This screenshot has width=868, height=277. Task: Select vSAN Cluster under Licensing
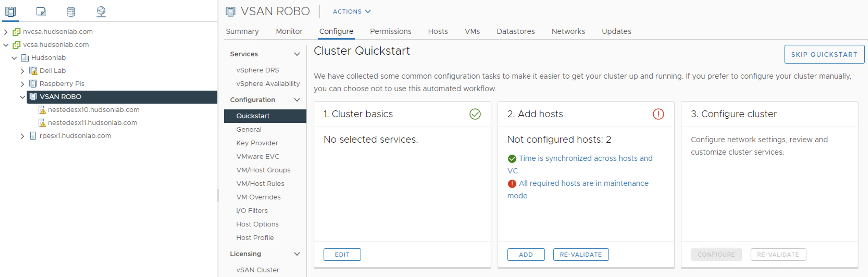pos(257,270)
